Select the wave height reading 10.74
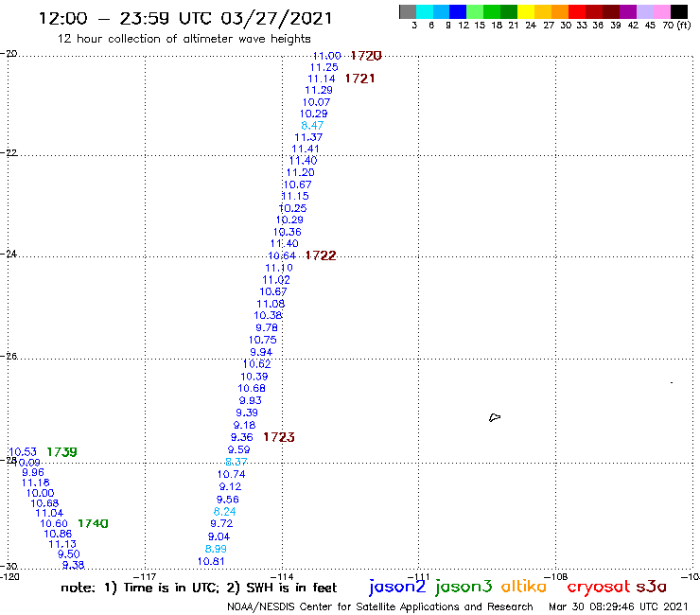The image size is (700, 615). coord(231,474)
